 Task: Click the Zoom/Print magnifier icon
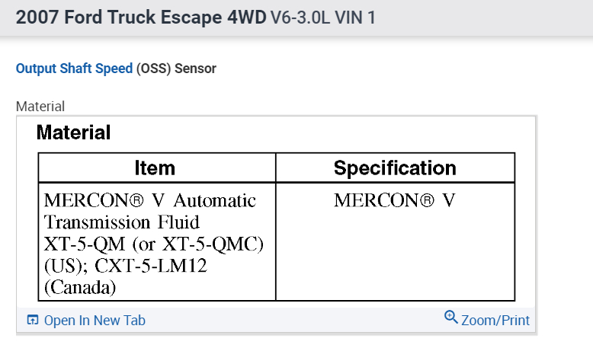point(450,318)
